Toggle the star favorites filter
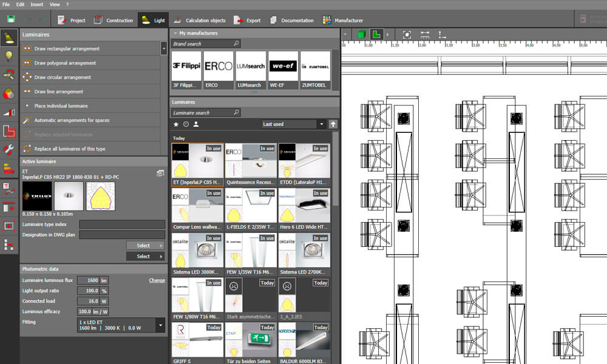Image resolution: width=607 pixels, height=364 pixels. click(176, 124)
